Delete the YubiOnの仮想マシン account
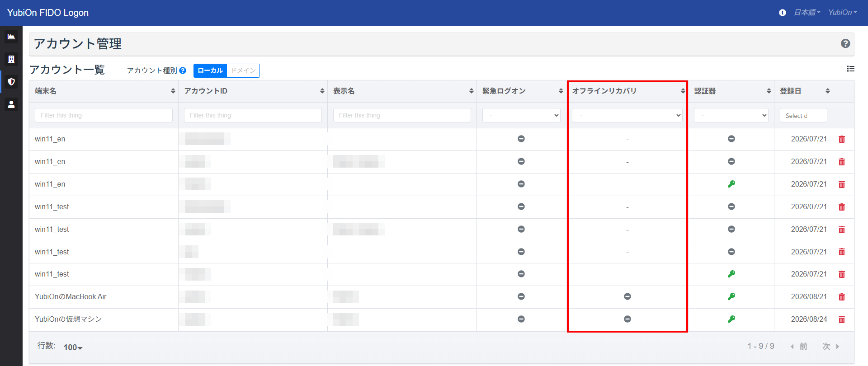 coord(842,319)
